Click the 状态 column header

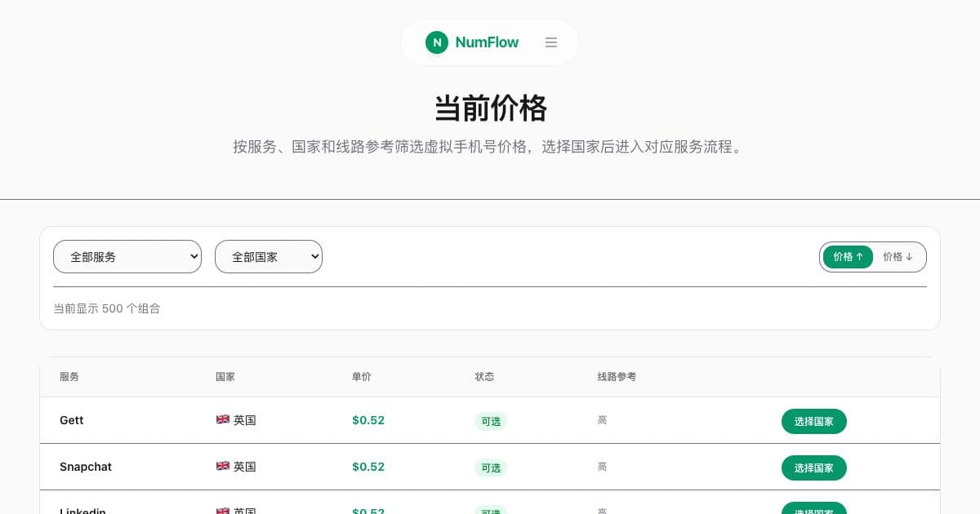pyautogui.click(x=484, y=377)
